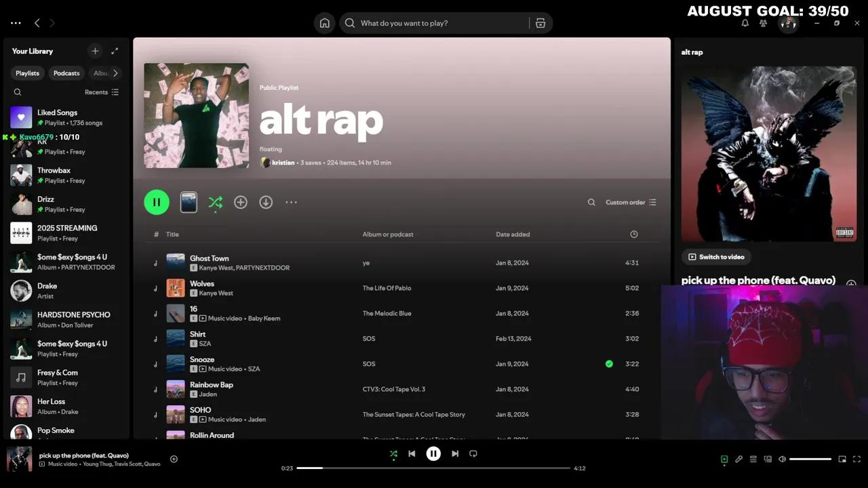Show more library filters with chevron
868x488 pixels.
(x=115, y=73)
